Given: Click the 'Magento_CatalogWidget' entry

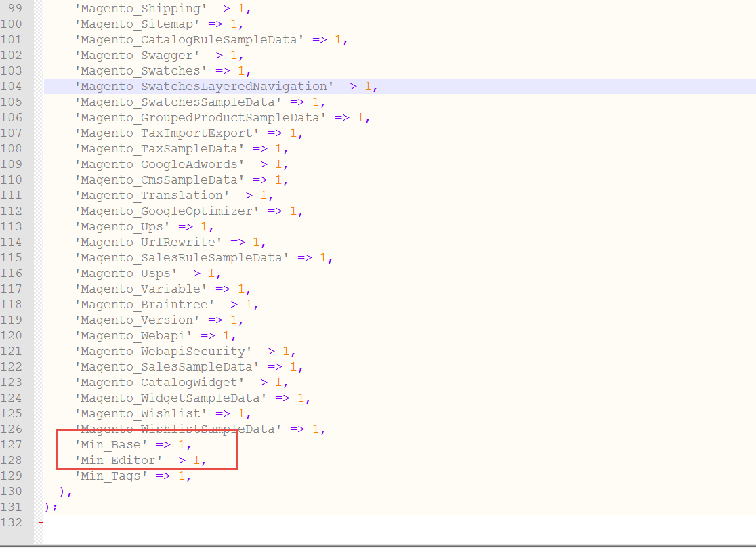Looking at the screenshot, I should 182,383.
